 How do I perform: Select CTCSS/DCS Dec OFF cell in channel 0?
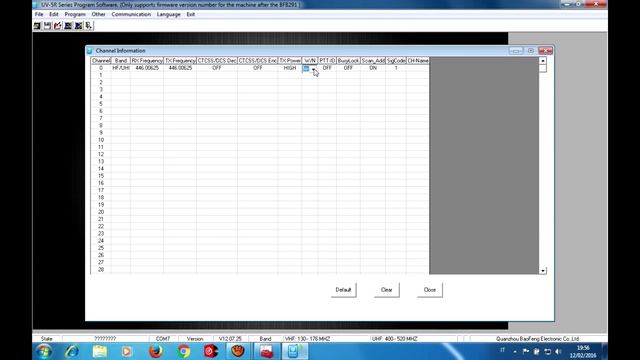(217, 68)
